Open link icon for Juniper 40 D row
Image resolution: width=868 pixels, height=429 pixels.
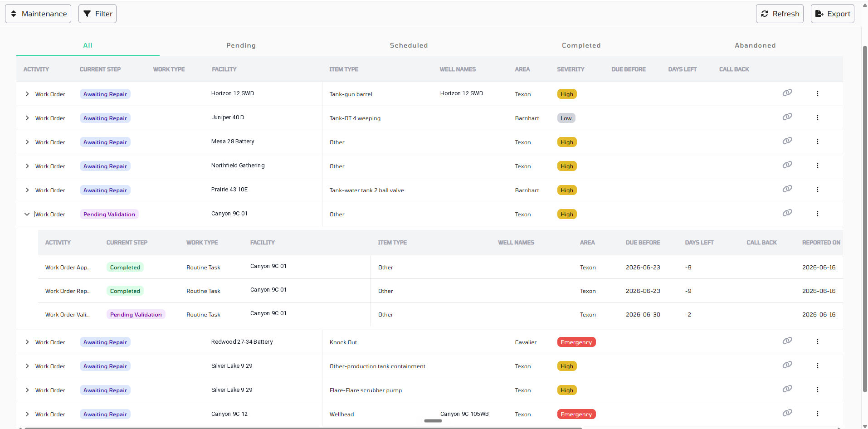pyautogui.click(x=787, y=117)
